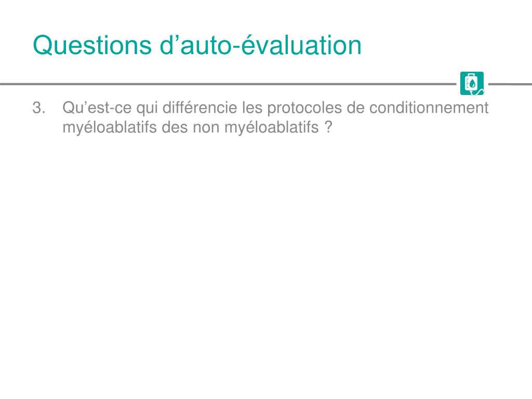Image resolution: width=532 pixels, height=399 pixels.
Task: Click the phrase "Qu'est-ce qui"
Action: coord(110,109)
